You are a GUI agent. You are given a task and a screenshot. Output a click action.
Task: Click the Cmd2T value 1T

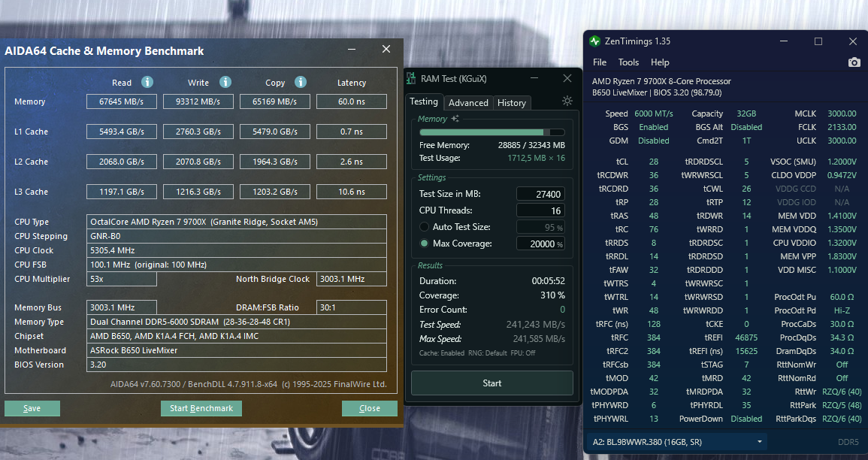[x=746, y=141]
